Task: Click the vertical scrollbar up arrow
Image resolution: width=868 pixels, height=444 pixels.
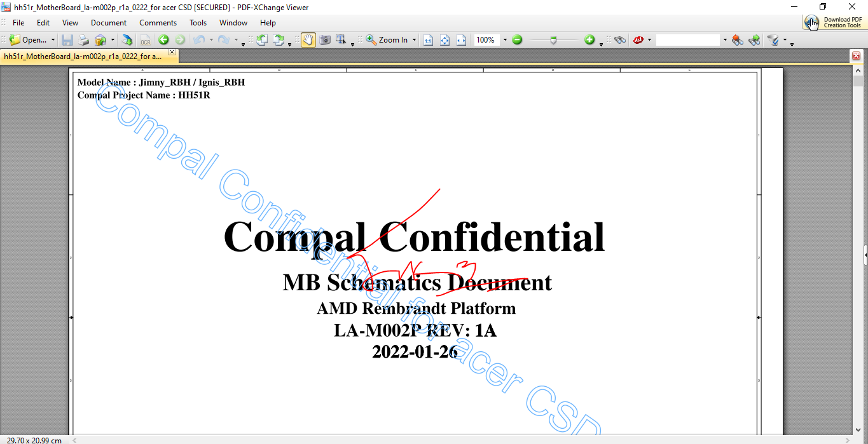Action: (x=858, y=70)
